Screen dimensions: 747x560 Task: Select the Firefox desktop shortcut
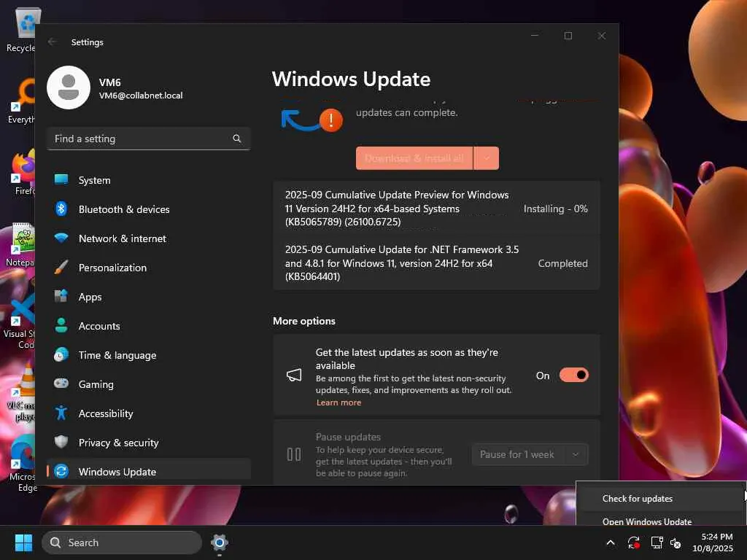[x=23, y=172]
